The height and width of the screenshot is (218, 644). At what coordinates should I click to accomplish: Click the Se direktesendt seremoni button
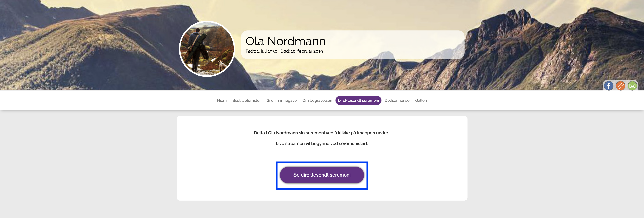click(322, 175)
